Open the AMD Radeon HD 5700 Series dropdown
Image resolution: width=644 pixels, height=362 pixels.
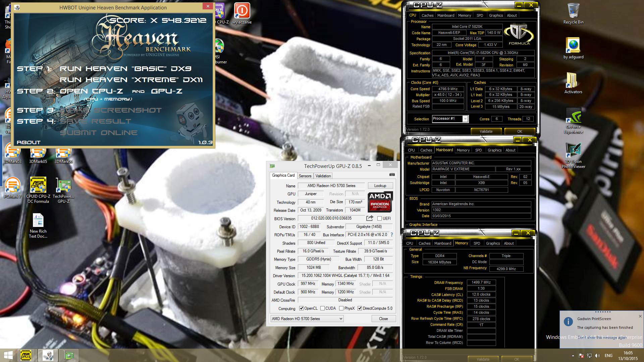[307, 319]
